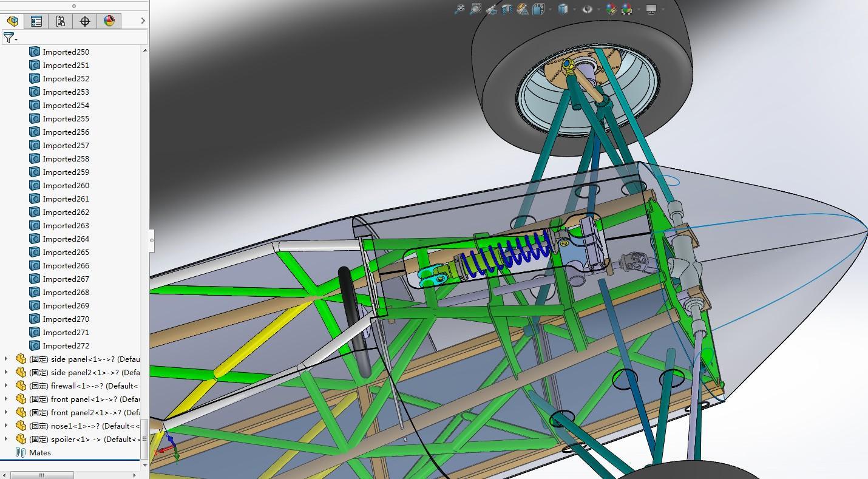The width and height of the screenshot is (868, 479).
Task: Click the View Orientation icon
Action: click(538, 9)
